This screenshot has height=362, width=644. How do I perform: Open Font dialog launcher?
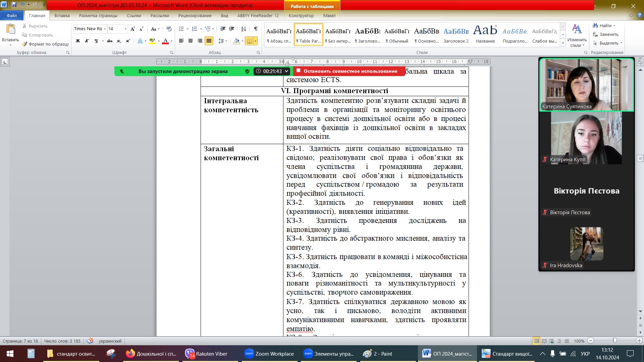pos(172,53)
